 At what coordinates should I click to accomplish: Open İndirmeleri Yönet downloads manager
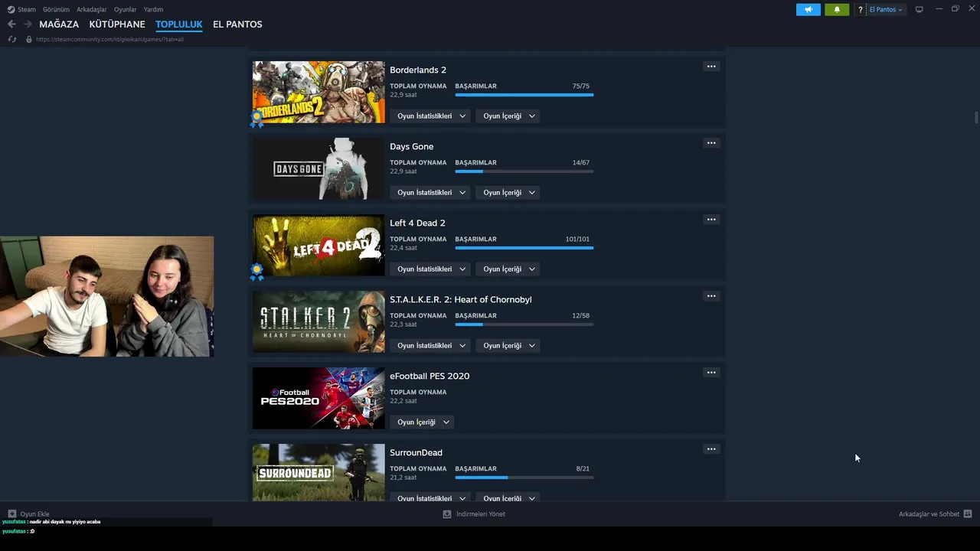pyautogui.click(x=474, y=514)
